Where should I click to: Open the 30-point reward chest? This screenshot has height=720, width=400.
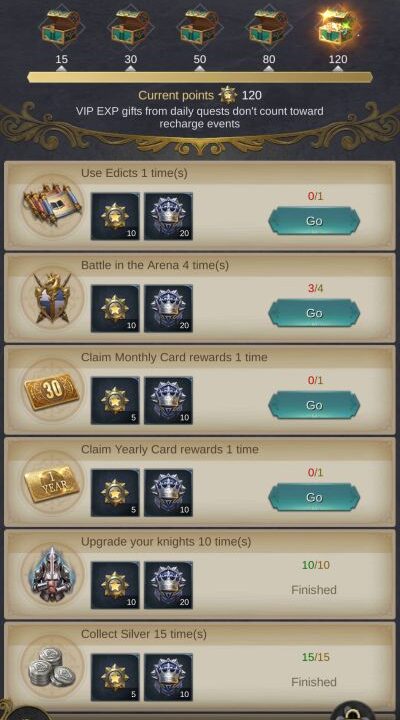[x=130, y=28]
